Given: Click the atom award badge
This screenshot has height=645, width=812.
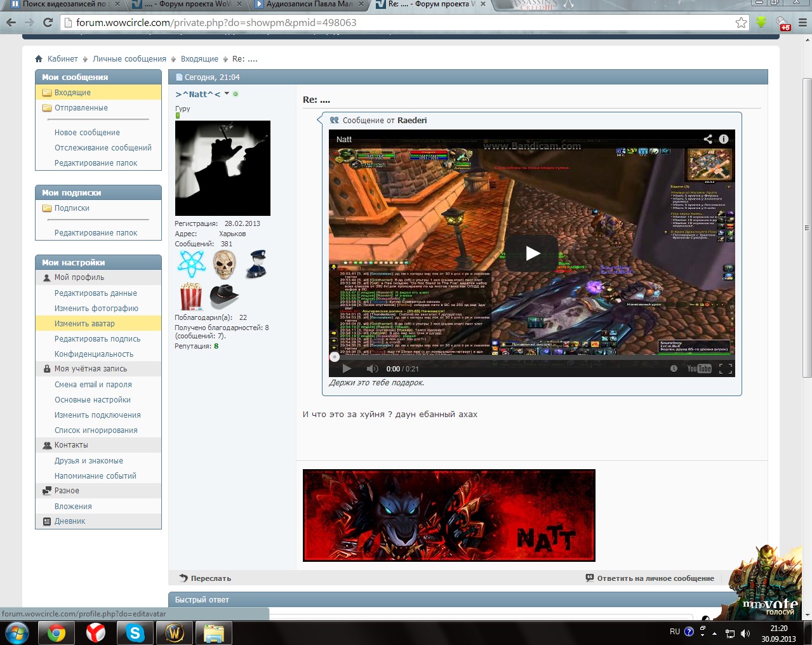Looking at the screenshot, I should tap(191, 264).
